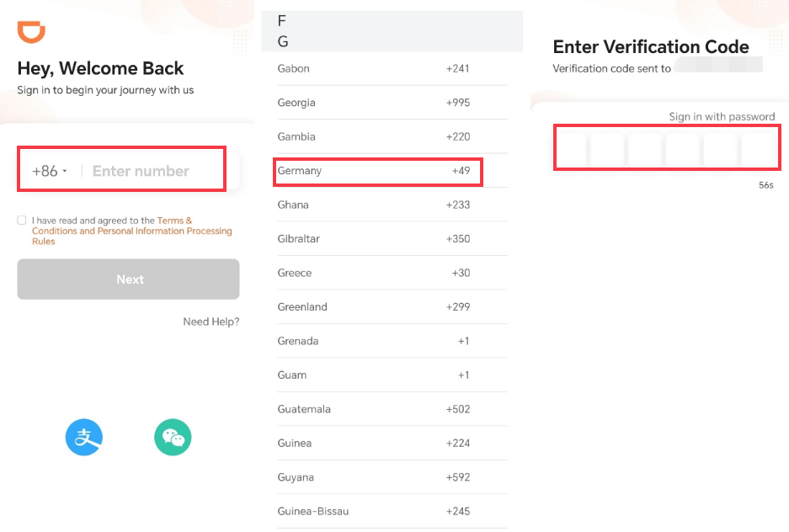Image resolution: width=789 pixels, height=532 pixels.
Task: Choose Georgia +995 country code
Action: click(x=392, y=103)
